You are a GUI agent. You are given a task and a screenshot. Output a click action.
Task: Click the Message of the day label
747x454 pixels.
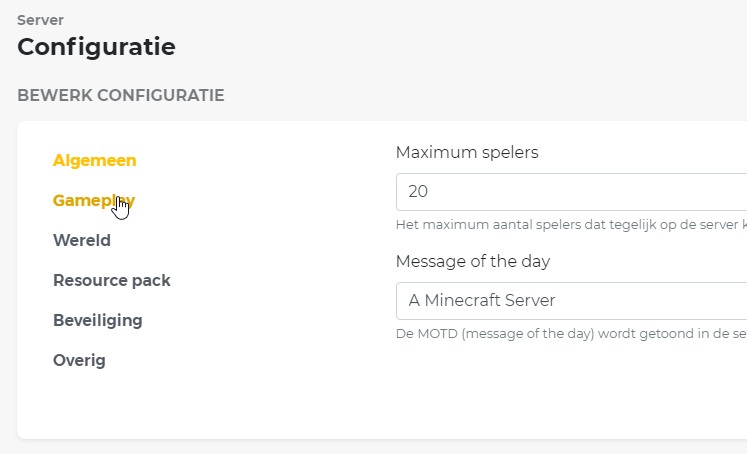(473, 261)
